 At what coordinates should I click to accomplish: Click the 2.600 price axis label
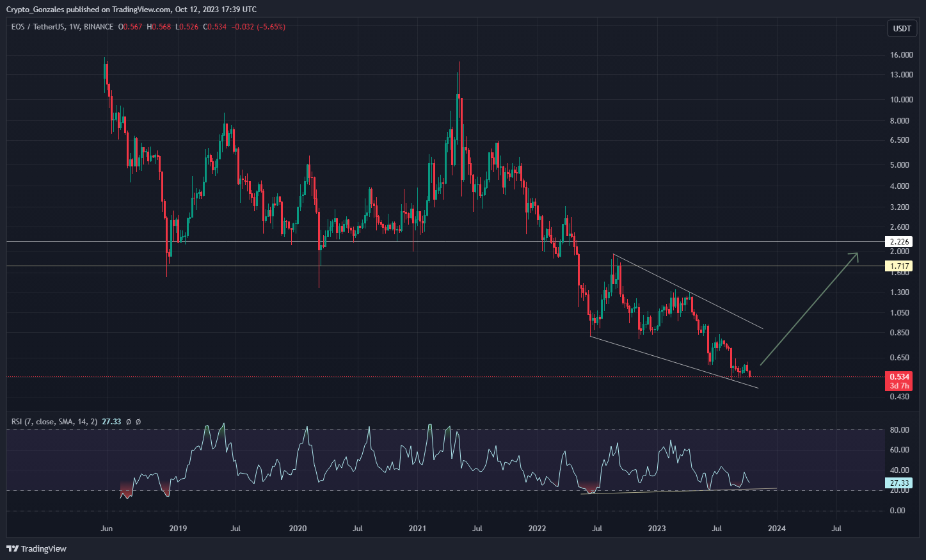(x=901, y=227)
